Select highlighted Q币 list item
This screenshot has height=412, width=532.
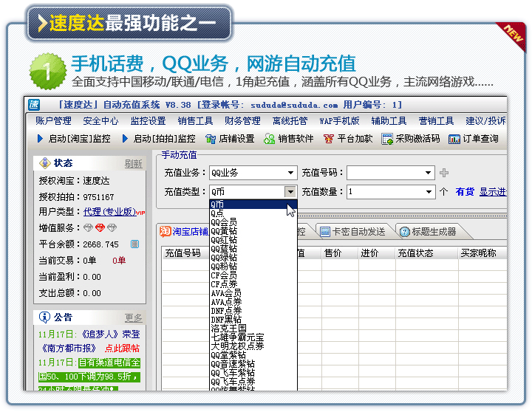coord(253,205)
